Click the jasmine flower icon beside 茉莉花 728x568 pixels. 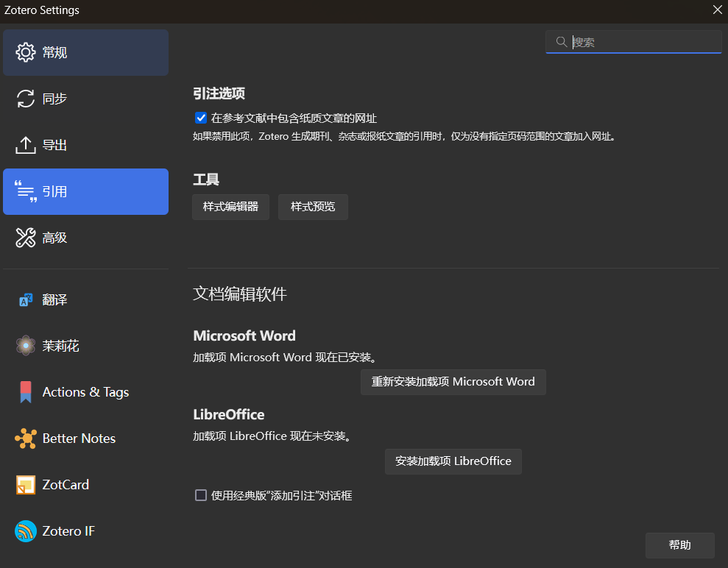pyautogui.click(x=26, y=346)
